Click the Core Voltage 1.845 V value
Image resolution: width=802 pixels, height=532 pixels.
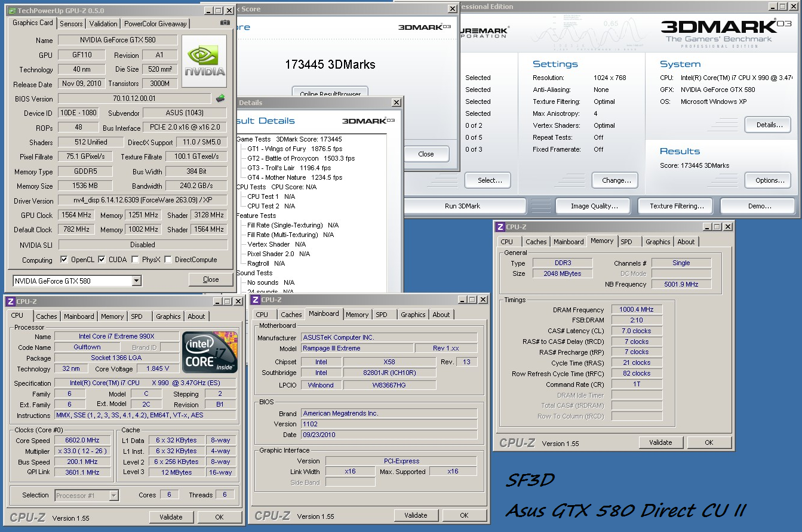coord(158,369)
